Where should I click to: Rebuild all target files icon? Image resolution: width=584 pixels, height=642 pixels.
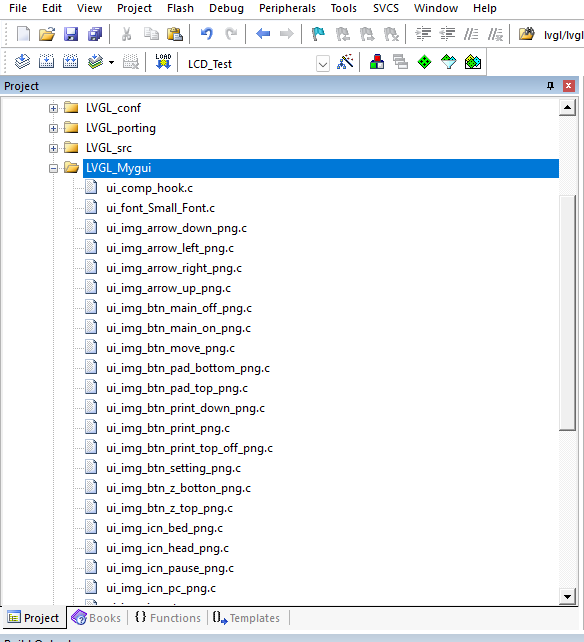point(70,62)
